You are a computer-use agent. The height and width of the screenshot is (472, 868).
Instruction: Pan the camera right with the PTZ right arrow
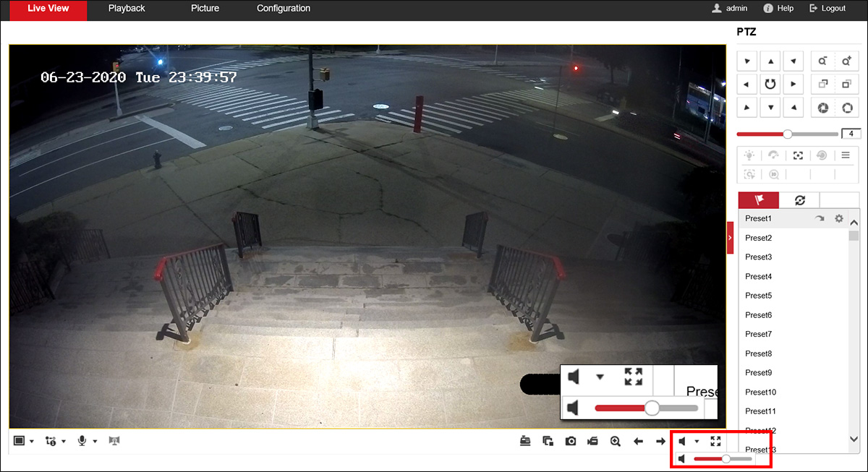pyautogui.click(x=793, y=85)
